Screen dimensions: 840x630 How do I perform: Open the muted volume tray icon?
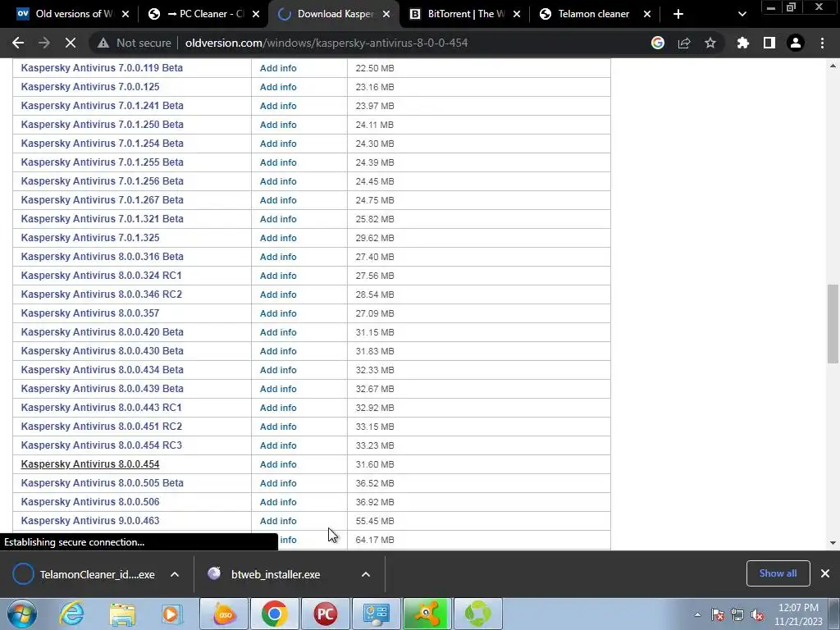(757, 614)
